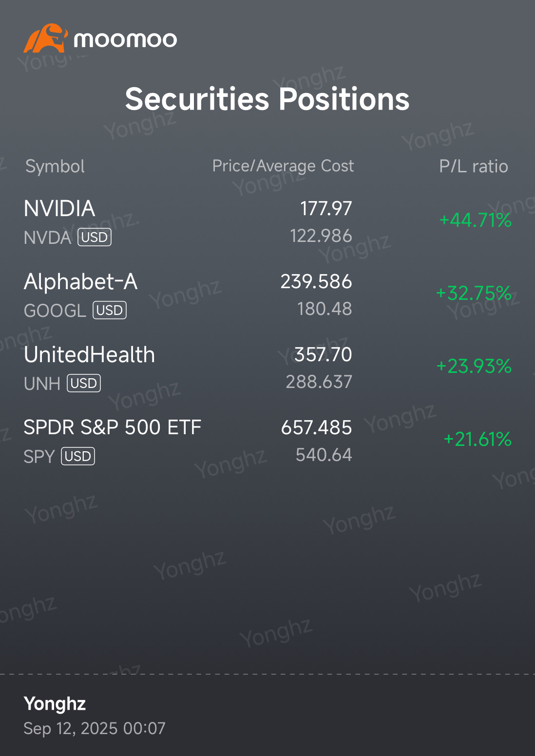Select the P/L ratio column header
Viewport: 535px width, 756px height.
[x=474, y=166]
